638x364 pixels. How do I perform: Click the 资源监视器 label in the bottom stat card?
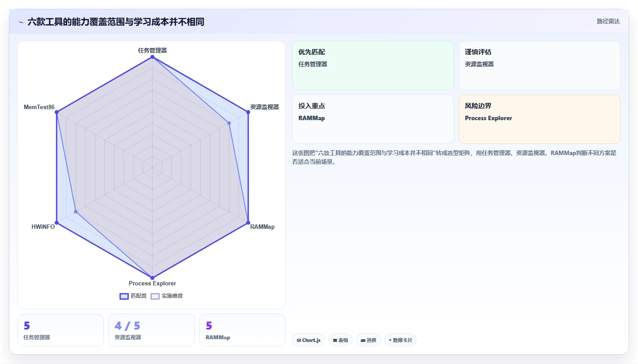[x=128, y=337]
